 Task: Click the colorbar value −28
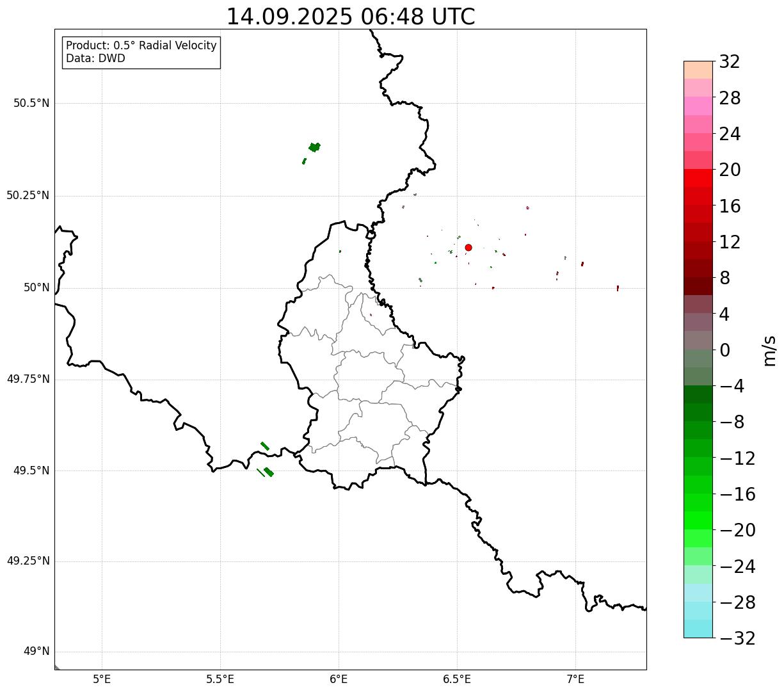pos(737,602)
